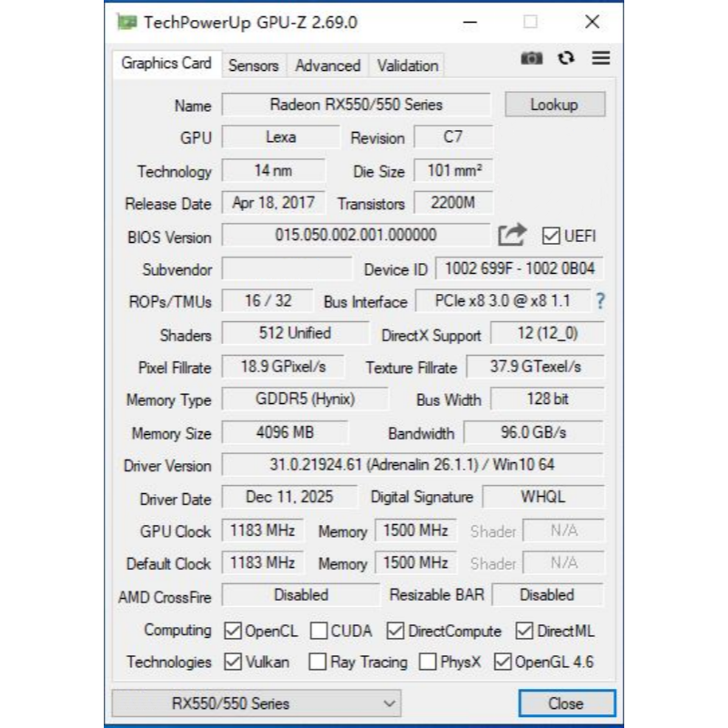This screenshot has width=728, height=728.
Task: Open the Validation tab
Action: (407, 66)
